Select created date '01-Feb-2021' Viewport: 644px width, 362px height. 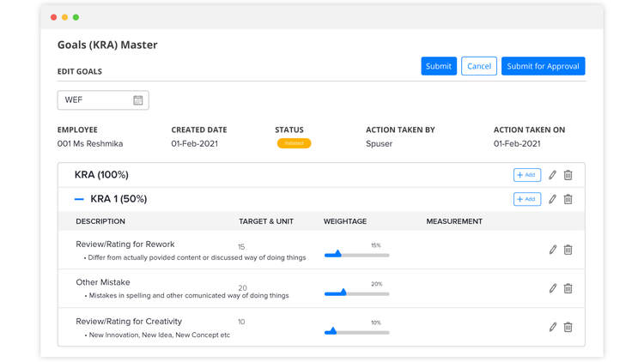coord(195,143)
